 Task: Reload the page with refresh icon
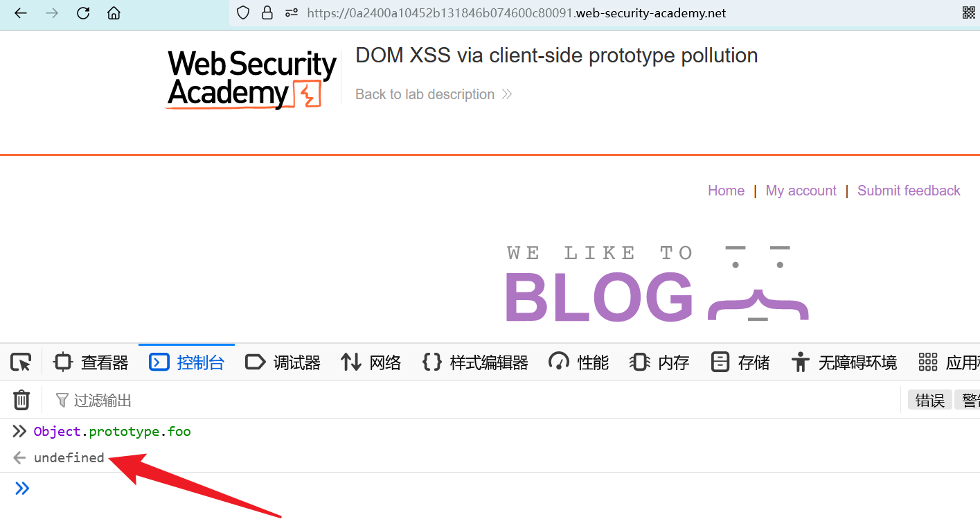83,13
